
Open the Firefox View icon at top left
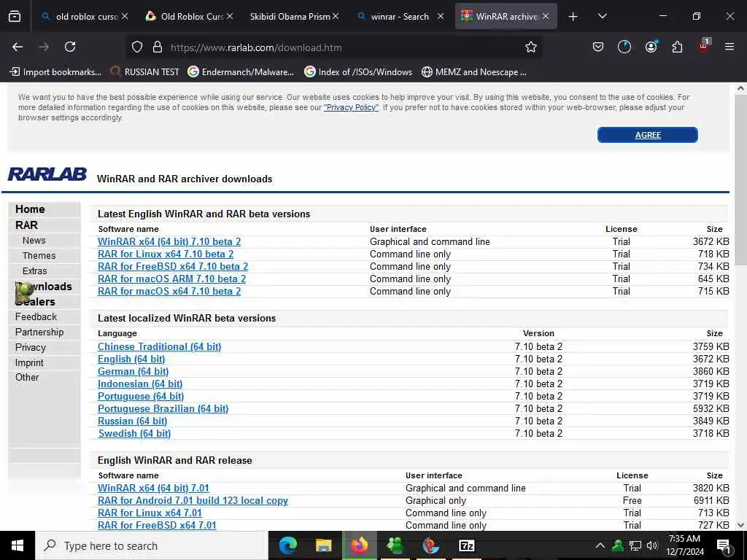[x=15, y=17]
